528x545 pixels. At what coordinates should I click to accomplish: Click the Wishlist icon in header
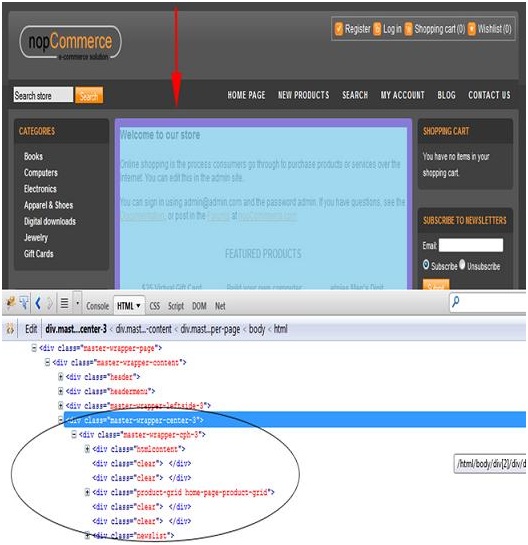pos(472,29)
